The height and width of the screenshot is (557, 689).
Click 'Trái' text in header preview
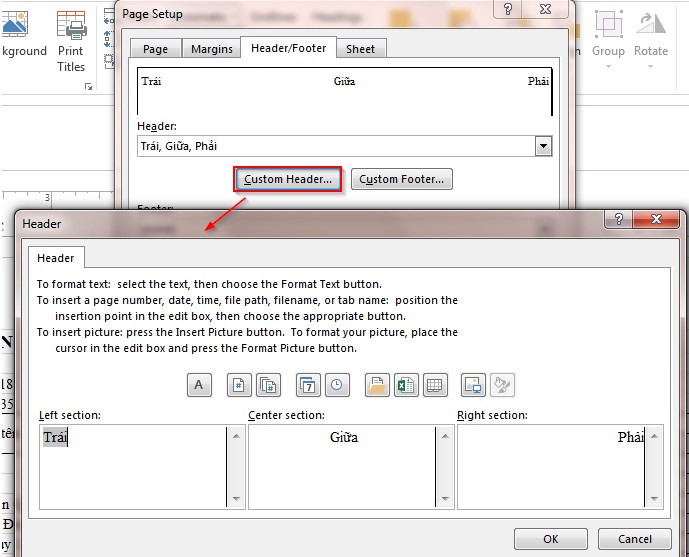pyautogui.click(x=151, y=81)
